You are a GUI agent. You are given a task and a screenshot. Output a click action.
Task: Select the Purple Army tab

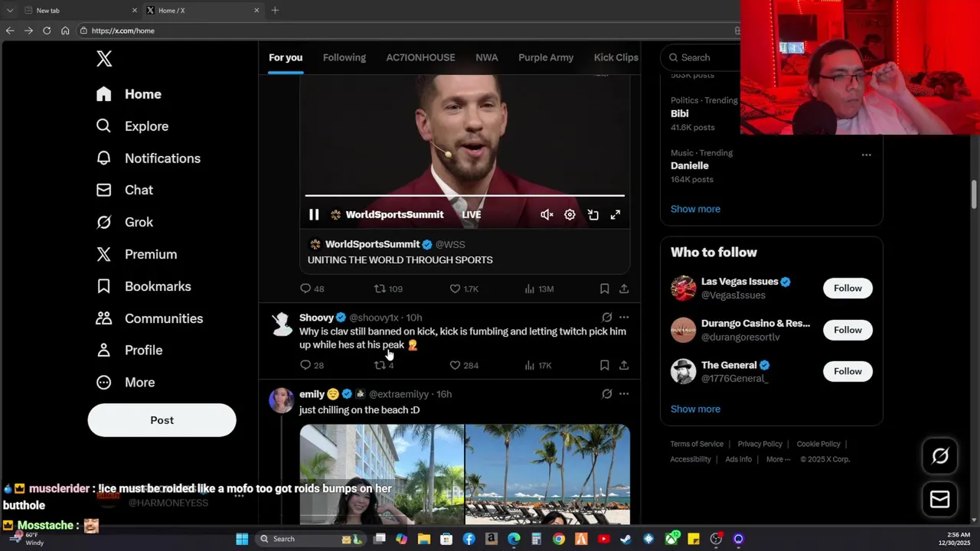pos(546,57)
